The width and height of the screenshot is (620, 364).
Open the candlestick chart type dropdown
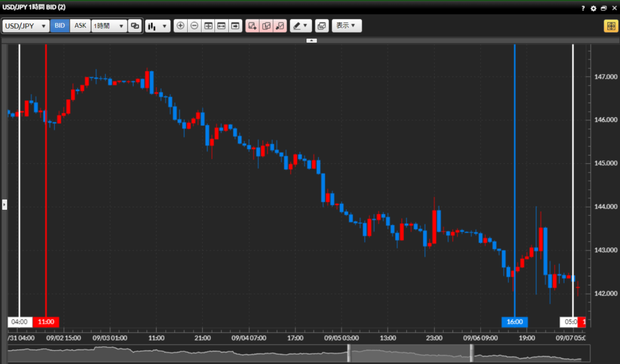157,26
